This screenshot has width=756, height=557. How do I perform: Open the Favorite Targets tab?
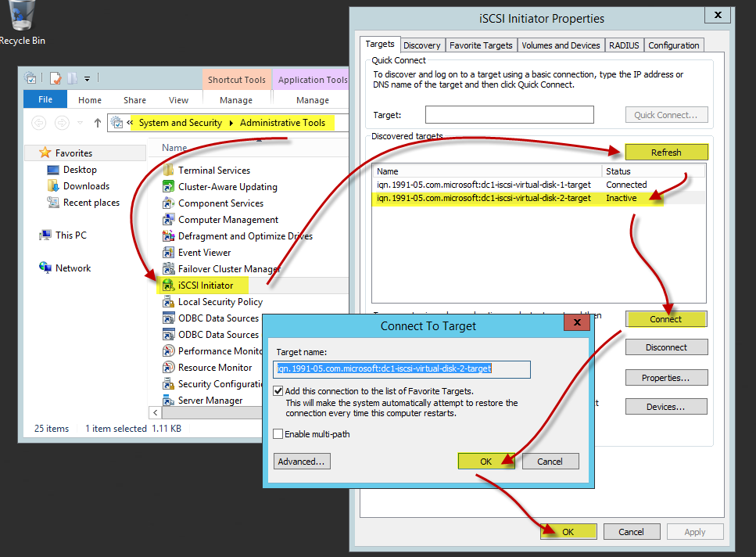(481, 45)
